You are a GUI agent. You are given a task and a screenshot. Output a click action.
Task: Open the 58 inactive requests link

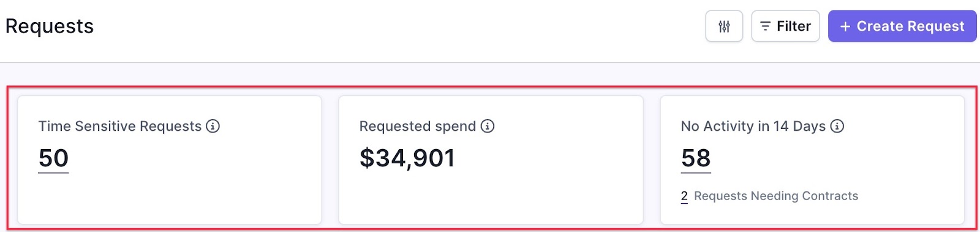click(x=696, y=158)
